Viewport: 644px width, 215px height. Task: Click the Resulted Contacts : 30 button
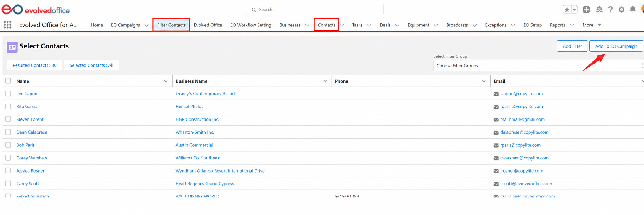click(35, 65)
